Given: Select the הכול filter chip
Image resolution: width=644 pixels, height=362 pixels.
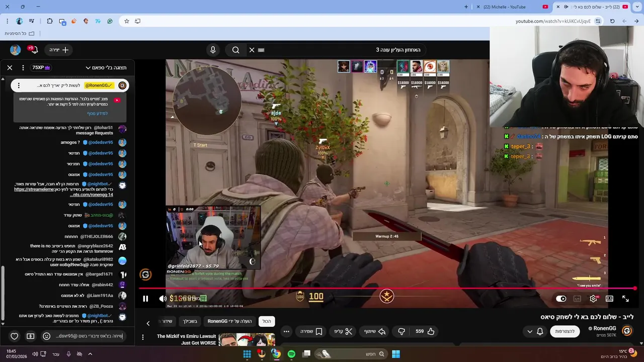Looking at the screenshot, I should pos(267,321).
